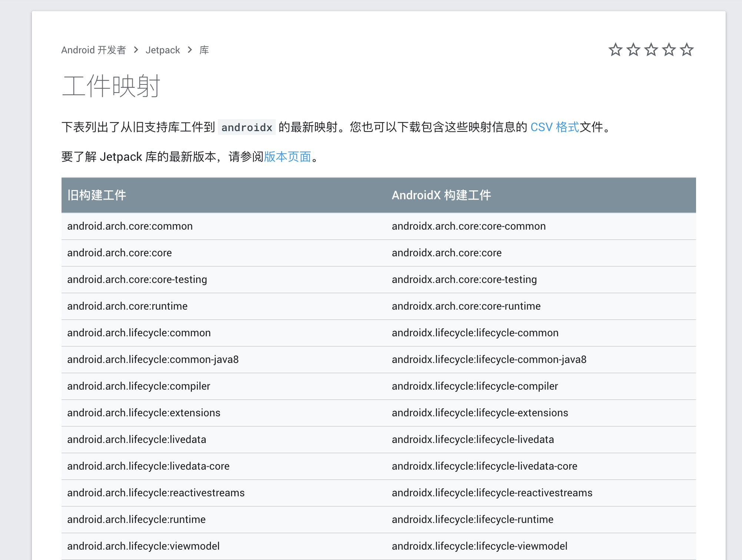Screen dimensions: 742x560
Task: Click the 旧构建工件 column header
Action: point(97,195)
